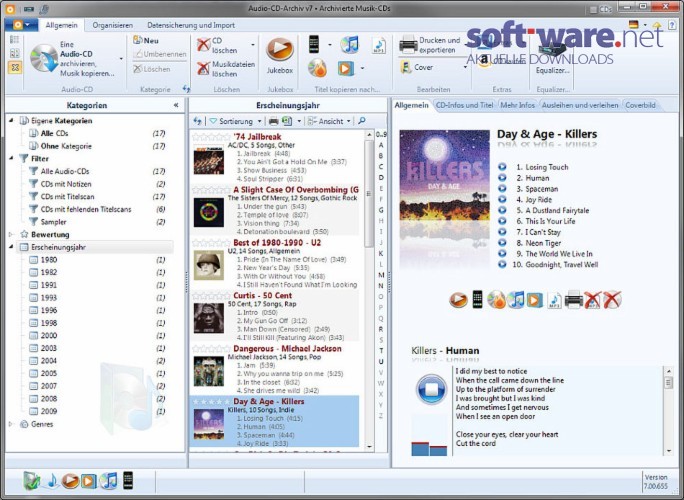684x500 pixels.
Task: Click the last red X disc icon in detail
Action: click(612, 300)
